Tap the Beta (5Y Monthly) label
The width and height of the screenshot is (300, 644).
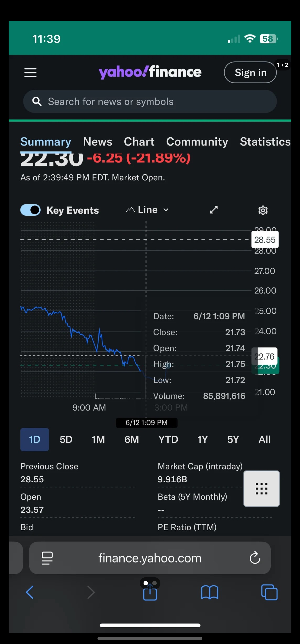tap(192, 497)
